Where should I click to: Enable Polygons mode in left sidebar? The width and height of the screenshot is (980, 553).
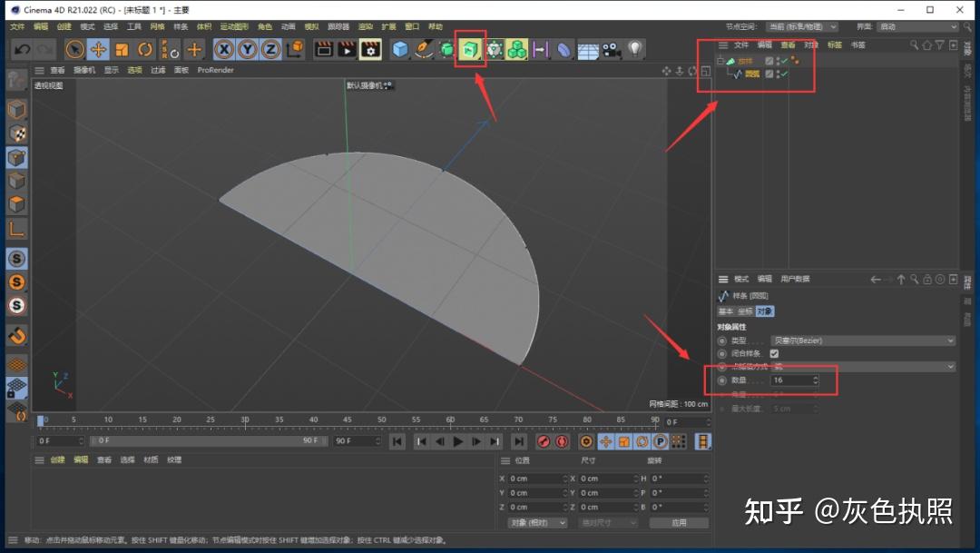coord(17,204)
